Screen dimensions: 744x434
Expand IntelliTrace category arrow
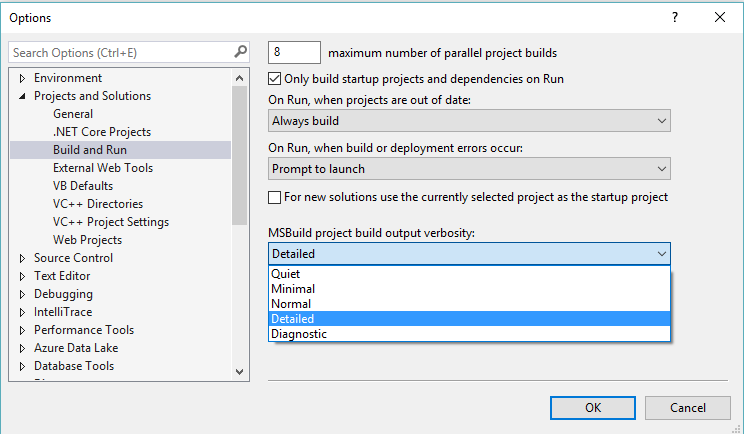point(22,313)
